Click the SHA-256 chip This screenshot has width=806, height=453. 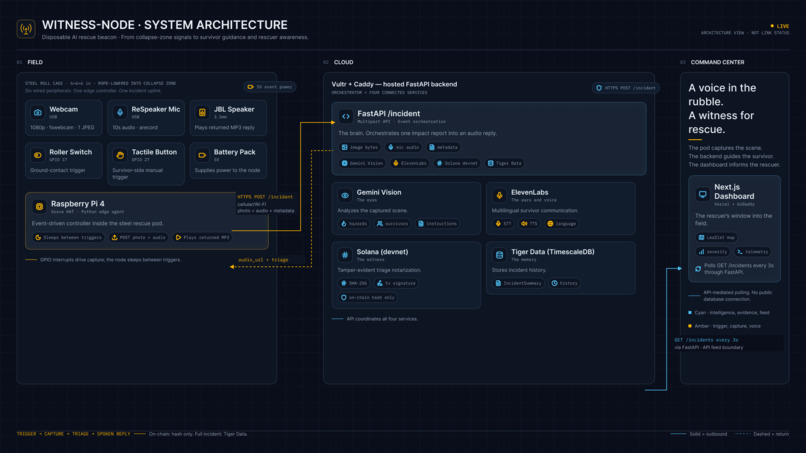click(355, 283)
